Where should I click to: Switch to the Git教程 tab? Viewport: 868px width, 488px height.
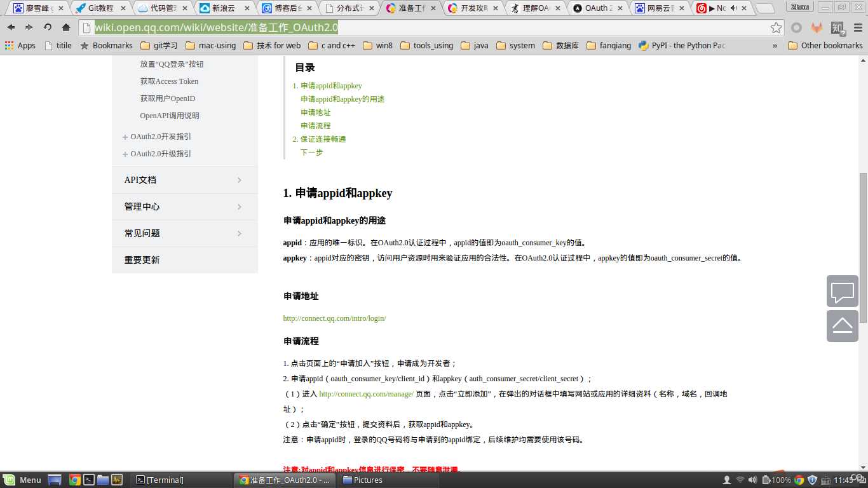[100, 8]
